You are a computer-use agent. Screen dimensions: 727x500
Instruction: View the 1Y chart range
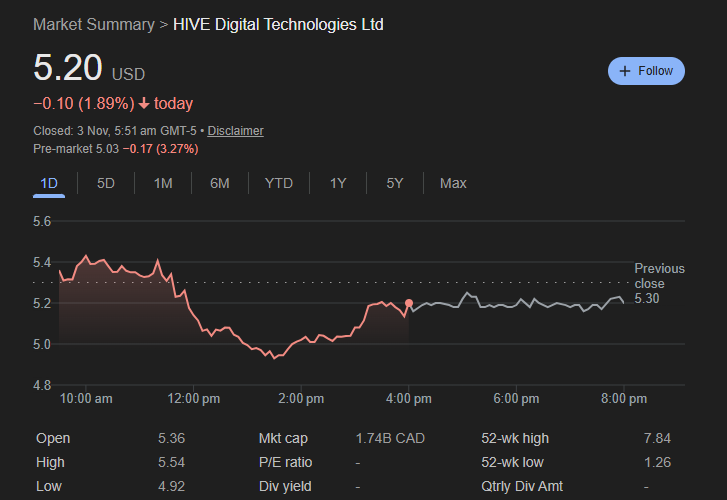click(338, 183)
